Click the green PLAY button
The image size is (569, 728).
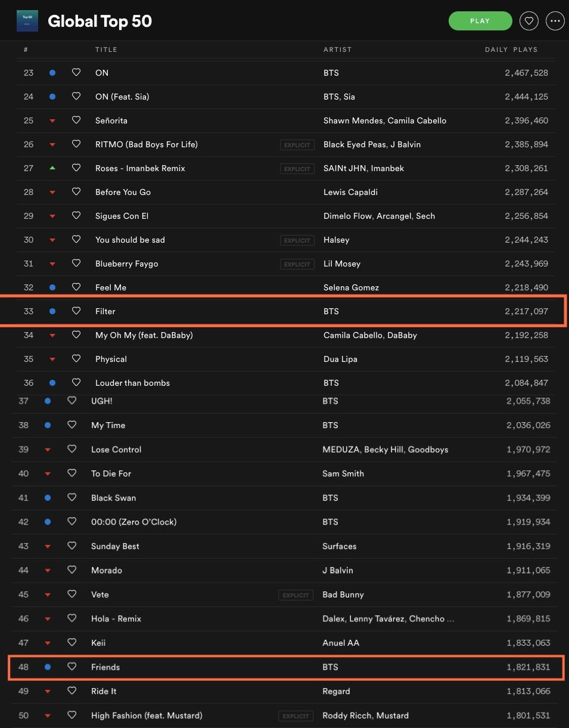pyautogui.click(x=480, y=21)
